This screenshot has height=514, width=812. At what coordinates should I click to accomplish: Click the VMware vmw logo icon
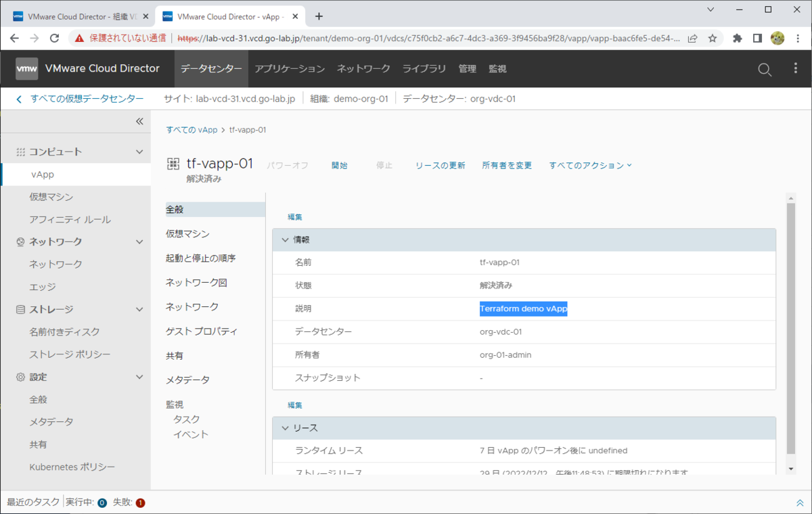(x=27, y=68)
